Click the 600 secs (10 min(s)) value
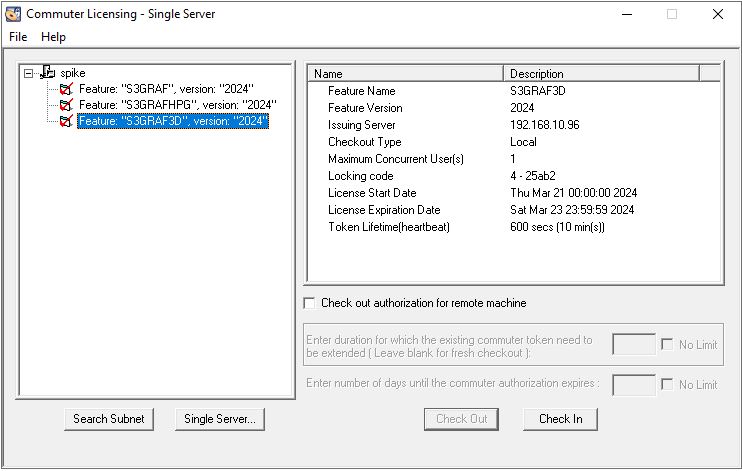Viewport: 742px width, 471px height. [557, 227]
